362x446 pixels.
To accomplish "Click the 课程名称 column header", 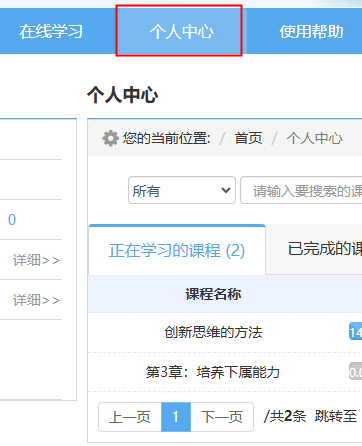I will pyautogui.click(x=213, y=294).
